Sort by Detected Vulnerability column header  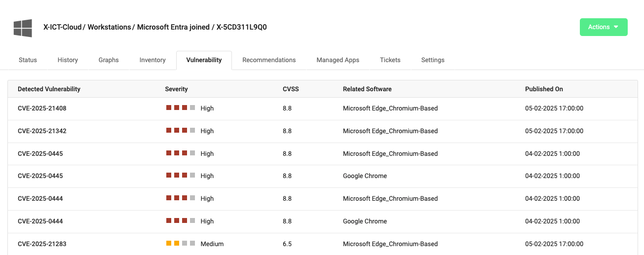click(x=49, y=89)
